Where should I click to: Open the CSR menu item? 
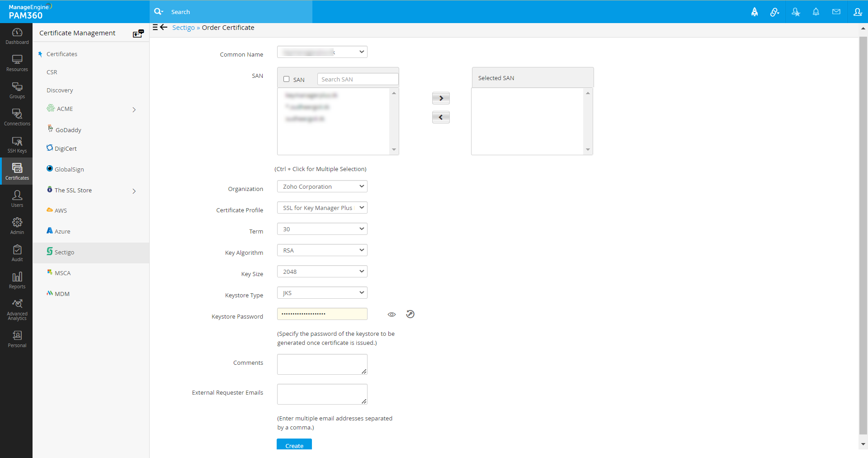52,72
